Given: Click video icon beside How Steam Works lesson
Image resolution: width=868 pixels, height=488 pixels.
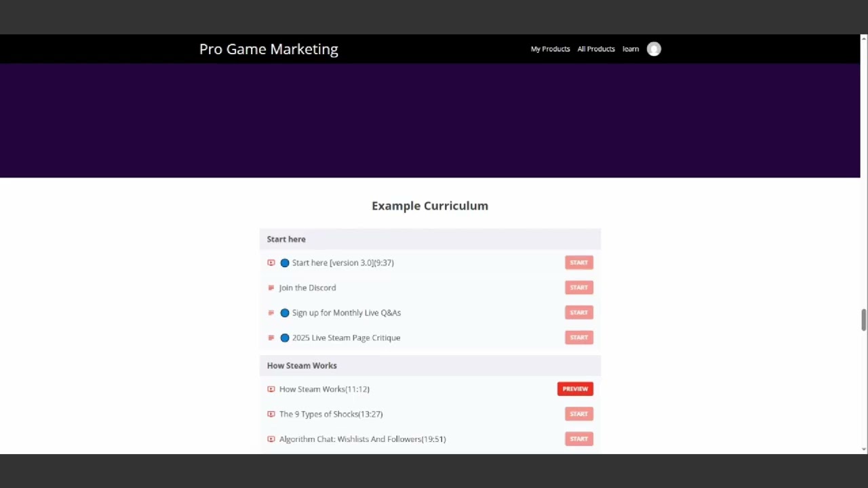Looking at the screenshot, I should pos(271,389).
